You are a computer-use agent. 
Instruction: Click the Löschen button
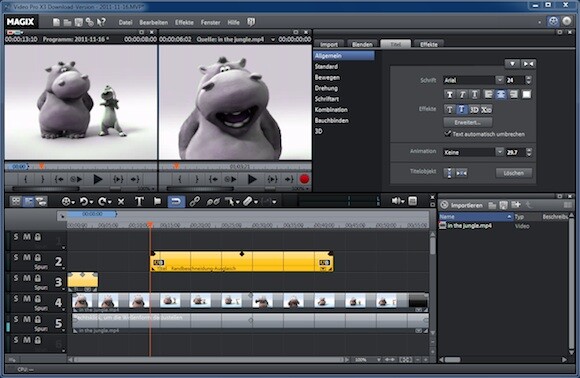coord(513,173)
